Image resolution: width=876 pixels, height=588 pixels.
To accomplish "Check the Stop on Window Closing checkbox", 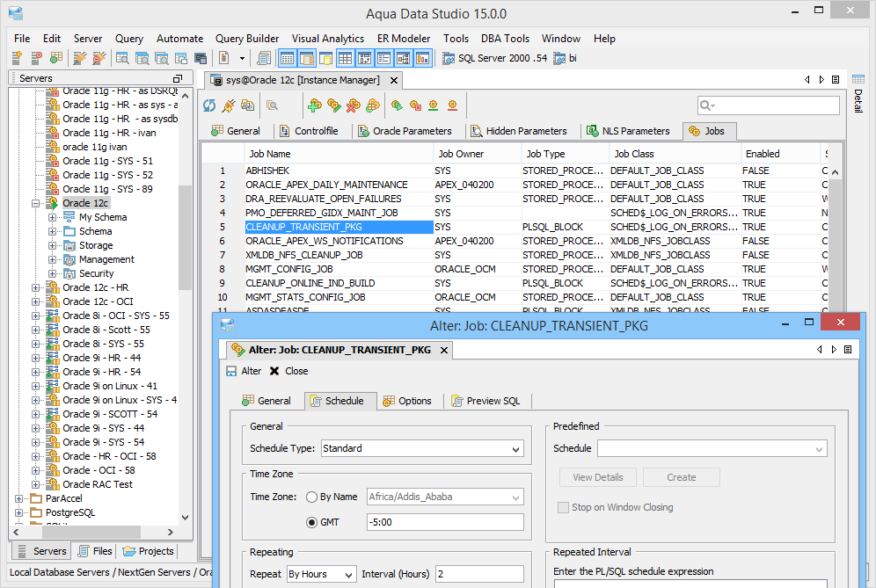I will [x=563, y=508].
